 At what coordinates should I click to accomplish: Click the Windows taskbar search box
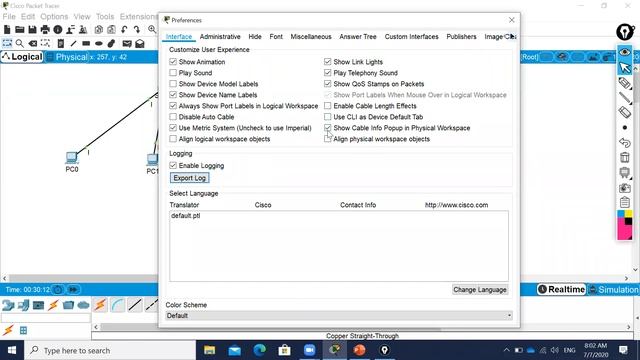tap(110, 350)
